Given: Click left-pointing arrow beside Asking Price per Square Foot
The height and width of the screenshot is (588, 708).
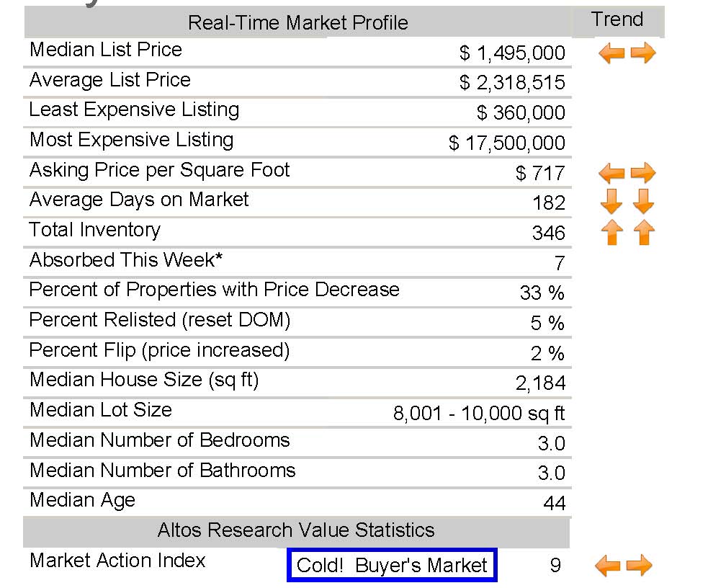Looking at the screenshot, I should [x=611, y=173].
